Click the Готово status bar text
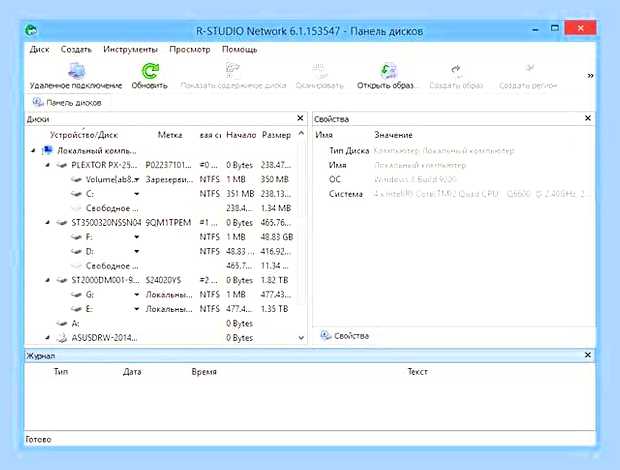620x470 pixels. (x=38, y=439)
